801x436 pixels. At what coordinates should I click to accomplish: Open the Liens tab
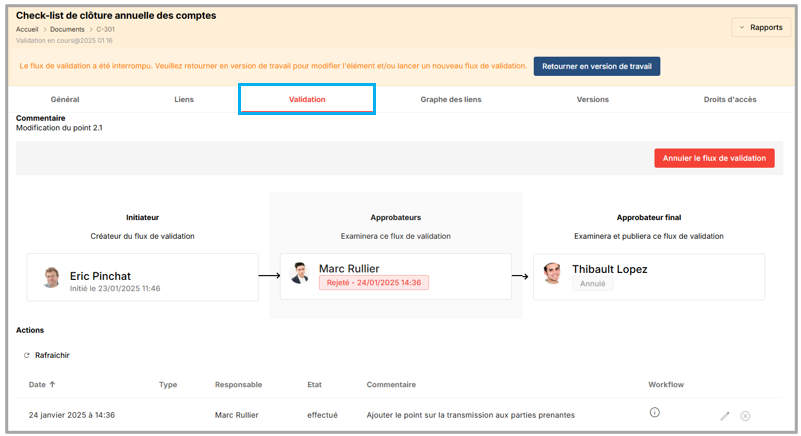[x=184, y=100]
